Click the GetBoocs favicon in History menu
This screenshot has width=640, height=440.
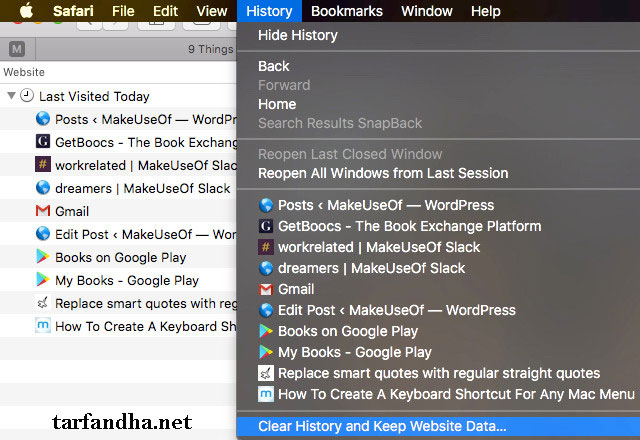click(x=266, y=226)
